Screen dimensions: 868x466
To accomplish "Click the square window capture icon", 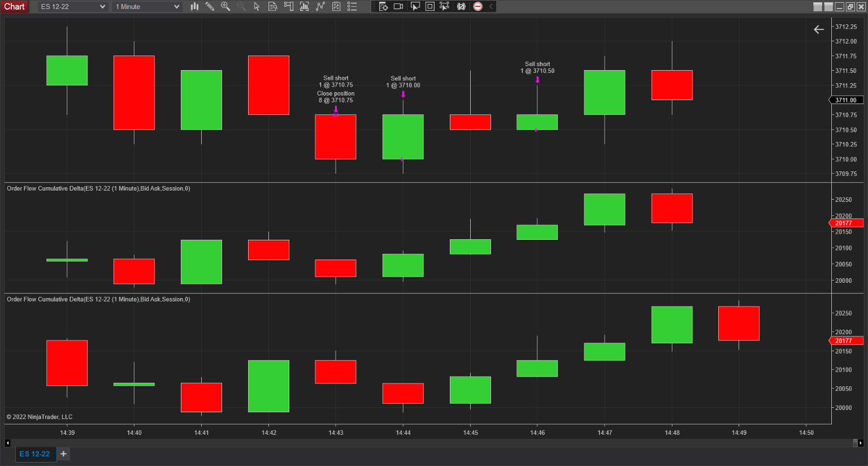I will tap(429, 6).
